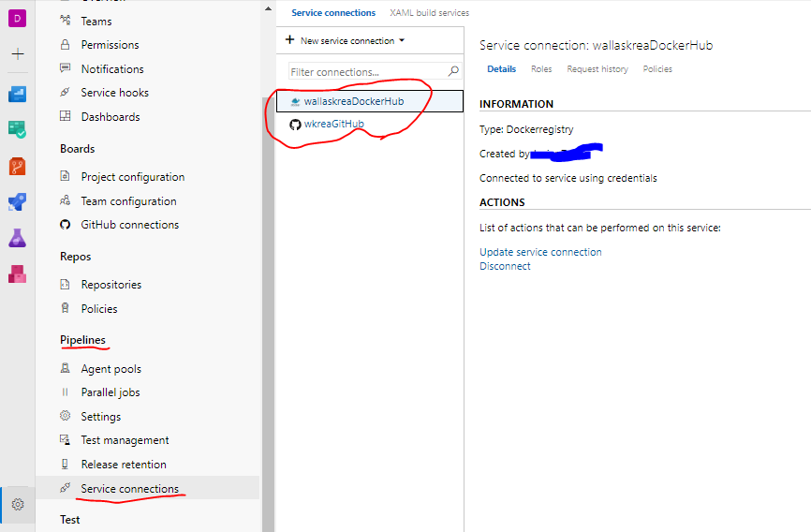
Task: Click the Agent pools icon
Action: coord(66,368)
